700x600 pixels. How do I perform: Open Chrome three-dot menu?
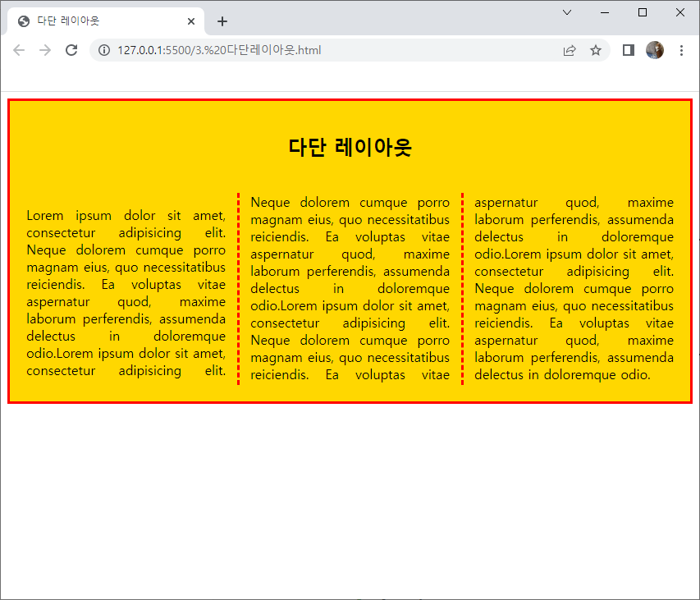click(681, 50)
